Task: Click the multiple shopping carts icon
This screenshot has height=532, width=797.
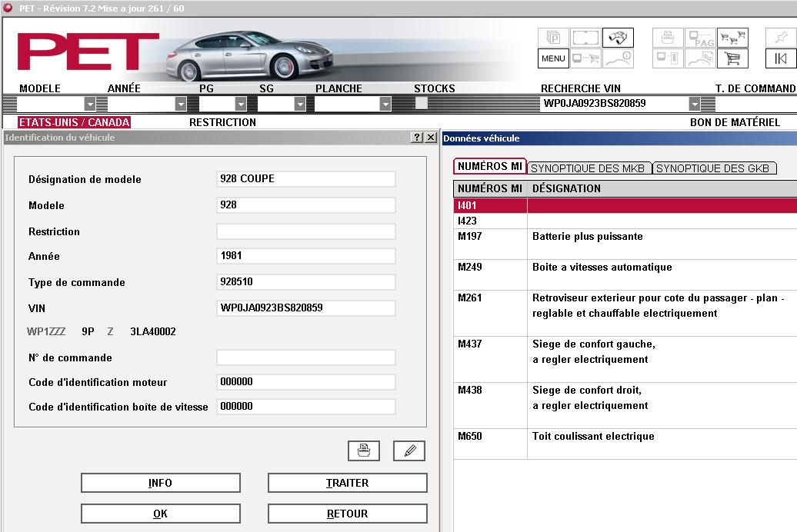Action: pyautogui.click(x=732, y=38)
